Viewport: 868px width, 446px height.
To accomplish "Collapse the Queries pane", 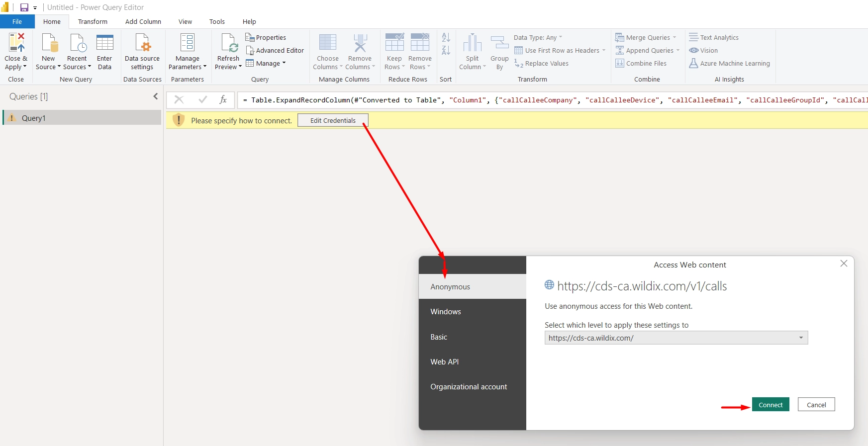I will [x=156, y=96].
